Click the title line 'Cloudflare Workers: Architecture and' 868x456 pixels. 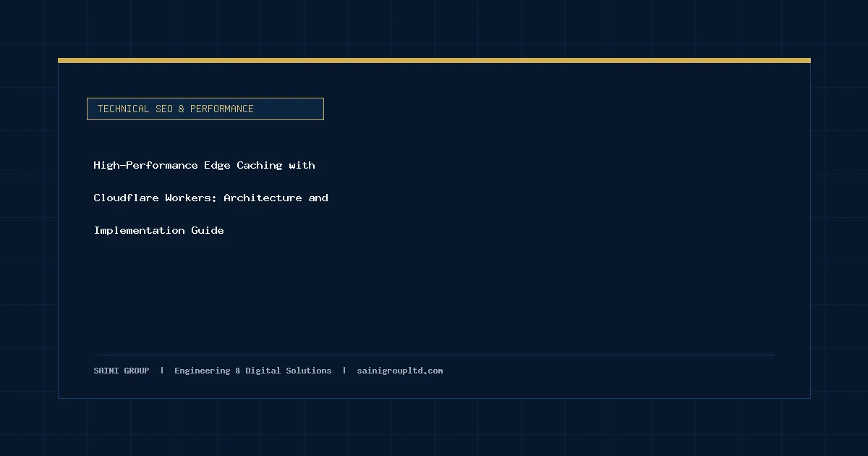211,198
